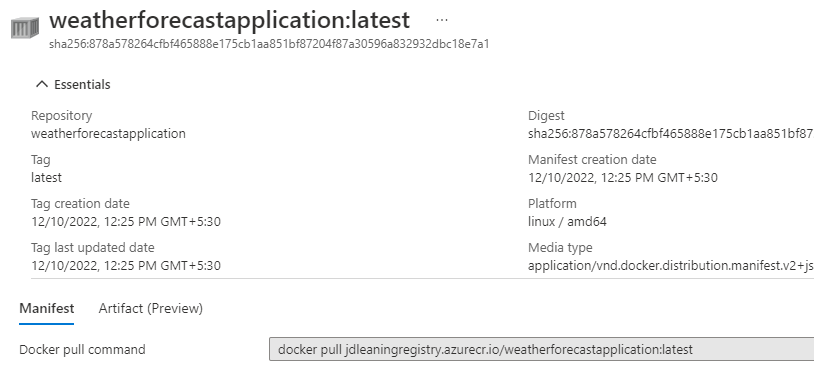This screenshot has height=376, width=814.
Task: Click the Manifest creation date value
Action: click(622, 178)
